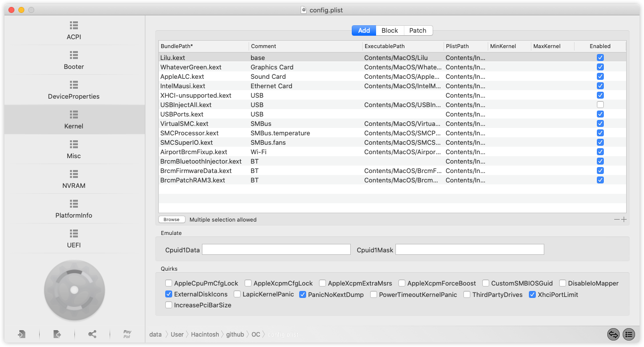The height and width of the screenshot is (347, 644).
Task: Uncheck Enabled for WhateverGreen.kext
Action: click(x=600, y=67)
